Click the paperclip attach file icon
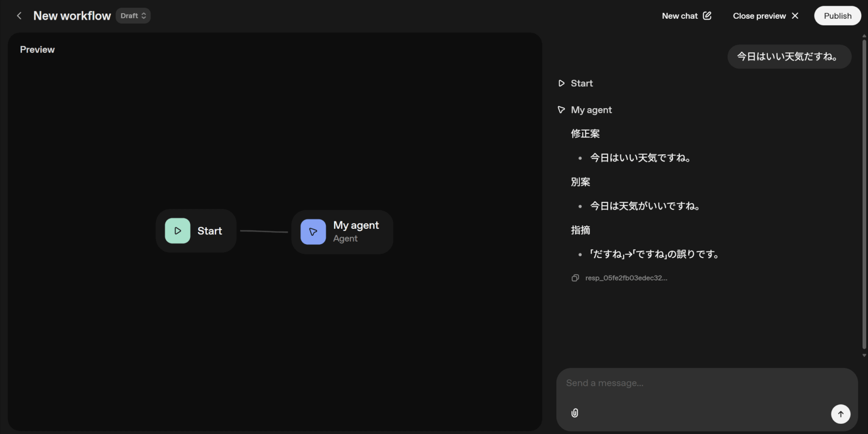The image size is (868, 434). [x=575, y=413]
